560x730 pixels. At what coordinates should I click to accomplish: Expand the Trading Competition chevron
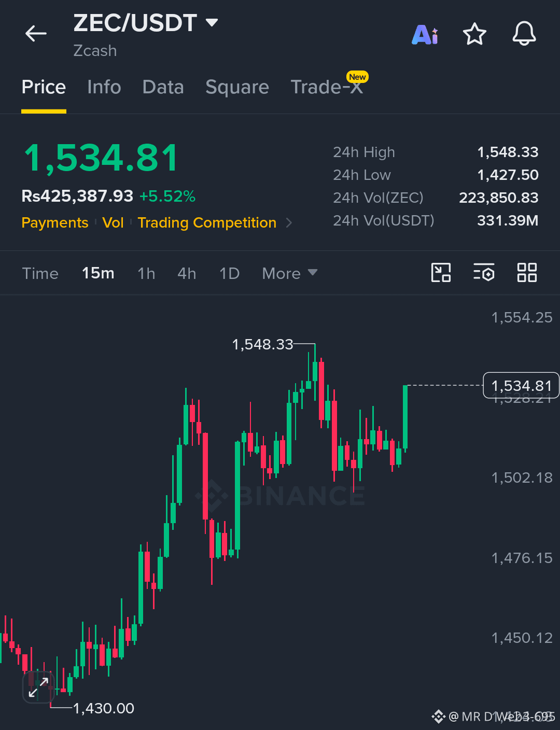(289, 223)
